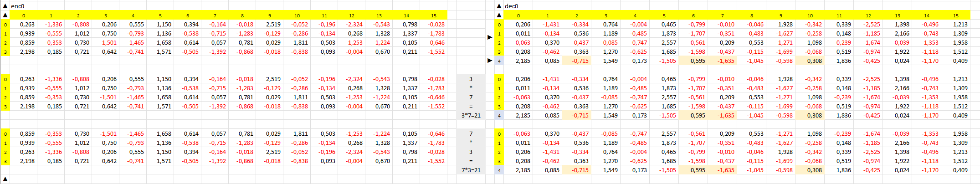Click column header 15 in enc0 table
The width and height of the screenshot is (980, 184).
pyautogui.click(x=433, y=15)
